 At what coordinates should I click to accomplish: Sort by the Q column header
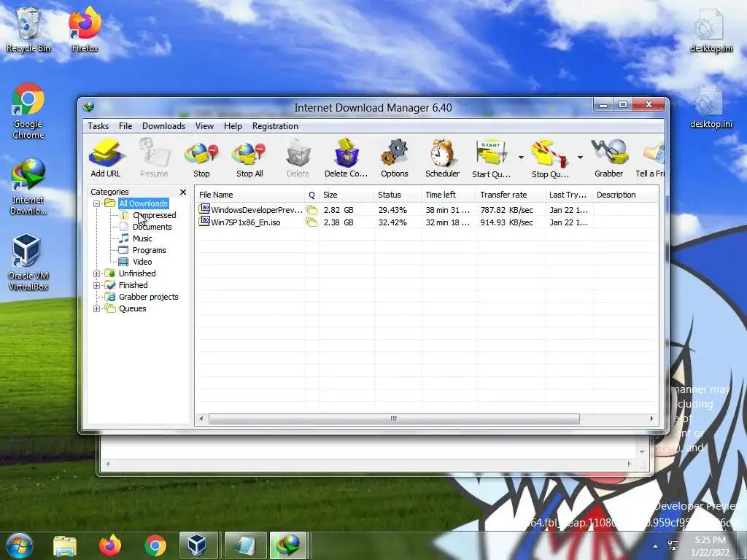tap(311, 195)
